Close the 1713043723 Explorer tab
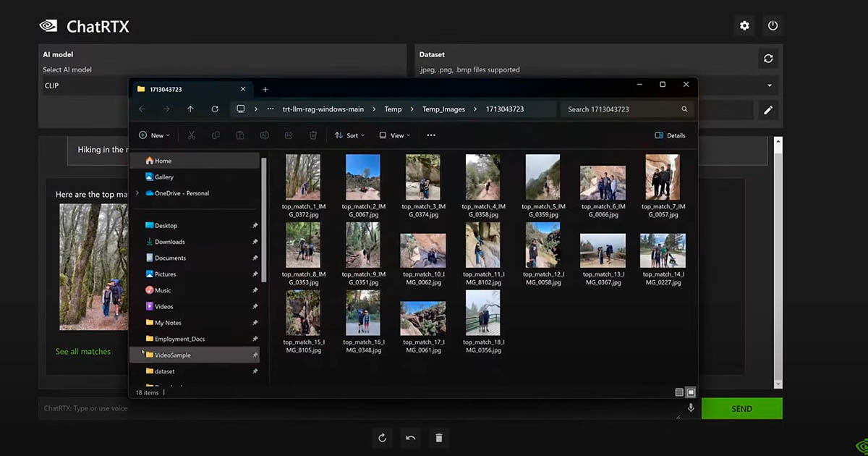 243,89
